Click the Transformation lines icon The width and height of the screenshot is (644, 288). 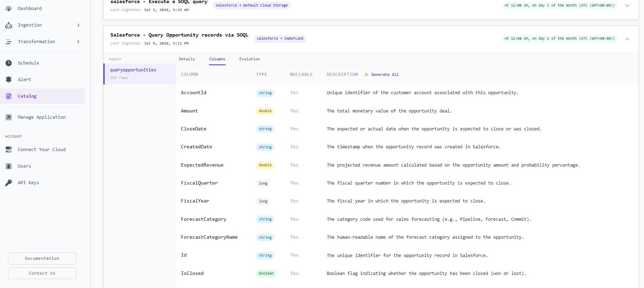[x=9, y=42]
